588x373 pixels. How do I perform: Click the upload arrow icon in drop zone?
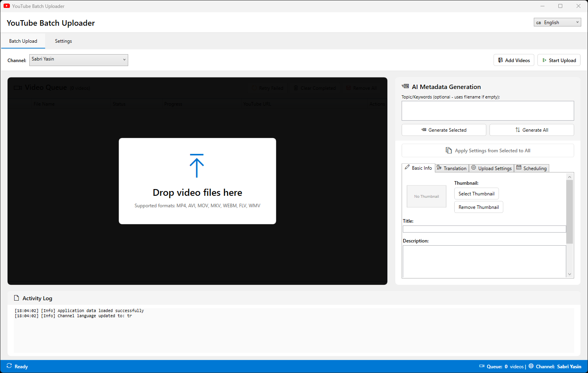click(x=197, y=166)
